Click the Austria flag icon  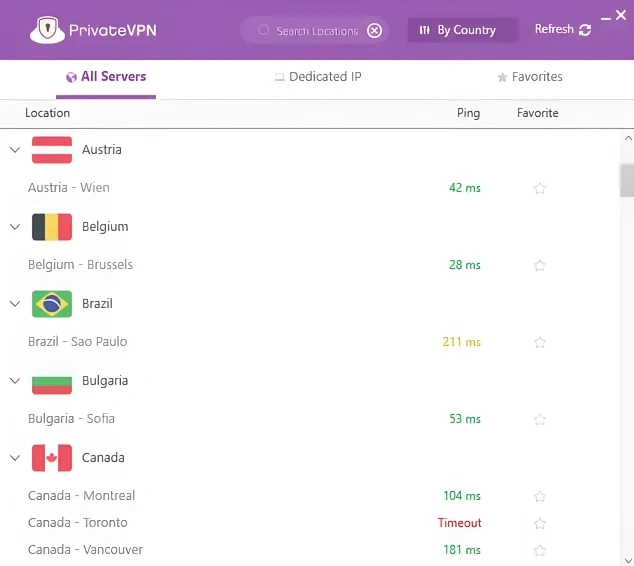52,150
